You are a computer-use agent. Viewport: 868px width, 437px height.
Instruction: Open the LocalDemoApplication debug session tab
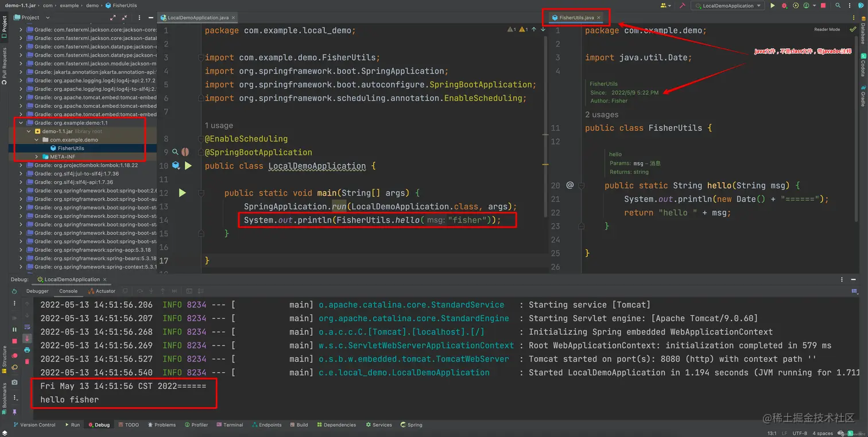(72, 279)
